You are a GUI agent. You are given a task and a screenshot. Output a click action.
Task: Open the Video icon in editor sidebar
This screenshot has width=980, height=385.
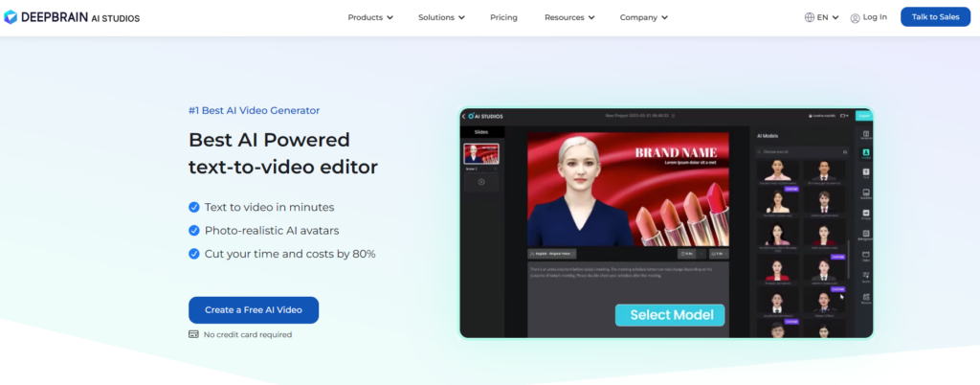pos(865,256)
